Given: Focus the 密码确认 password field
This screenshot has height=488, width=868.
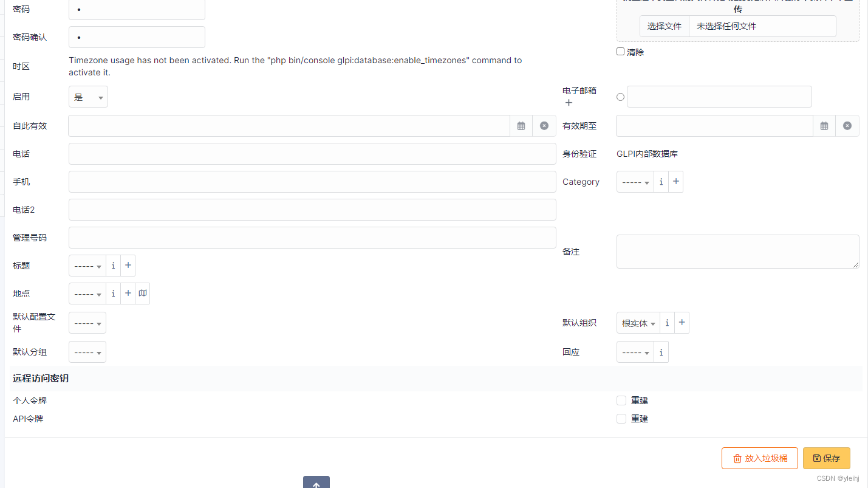Looking at the screenshot, I should click(x=137, y=37).
